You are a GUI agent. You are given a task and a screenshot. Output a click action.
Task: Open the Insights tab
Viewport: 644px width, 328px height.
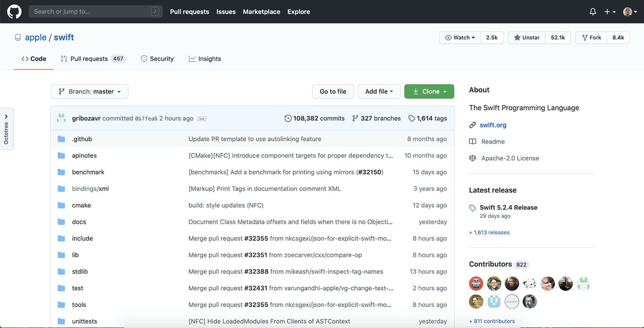tap(205, 59)
